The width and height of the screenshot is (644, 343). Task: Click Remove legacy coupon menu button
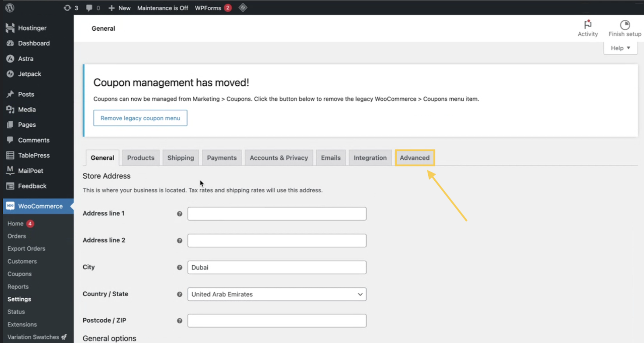[140, 118]
